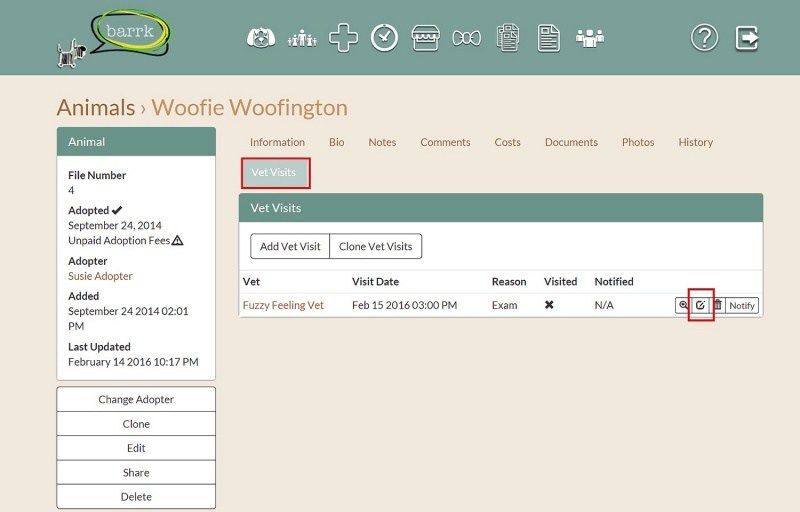Click the Edit button in animal sidebar

pos(136,448)
